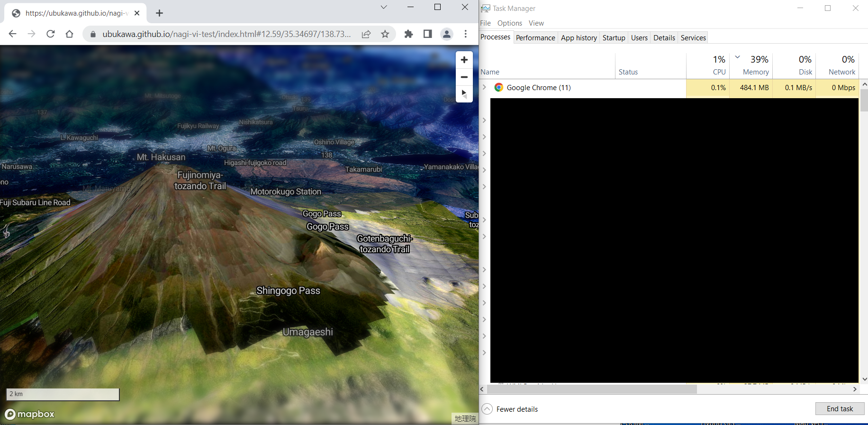
Task: Click Chrome's 484.1 MB memory value
Action: click(x=754, y=88)
